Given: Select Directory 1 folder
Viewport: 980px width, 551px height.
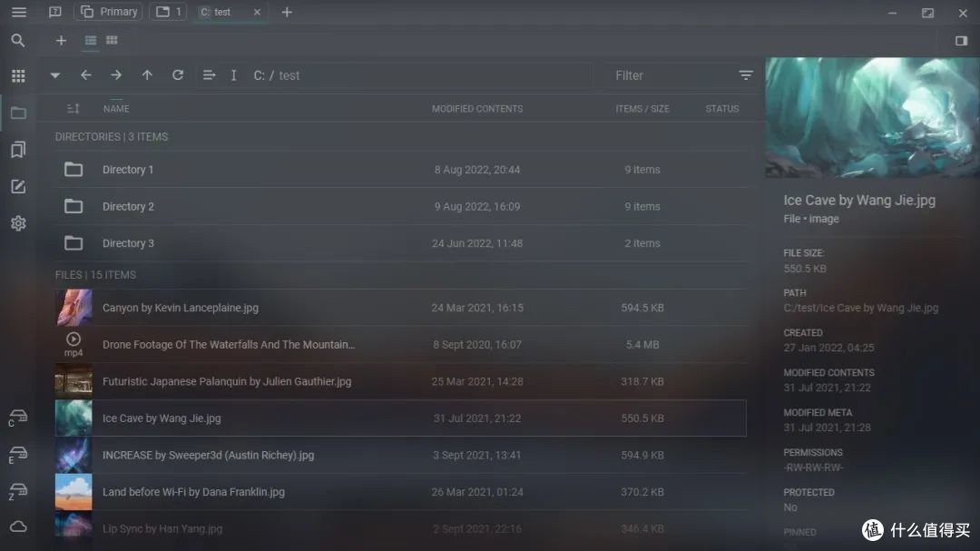Looking at the screenshot, I should pos(401,170).
